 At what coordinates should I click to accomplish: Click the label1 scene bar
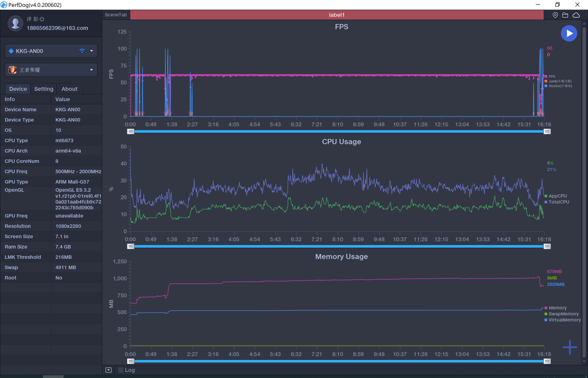pos(337,15)
